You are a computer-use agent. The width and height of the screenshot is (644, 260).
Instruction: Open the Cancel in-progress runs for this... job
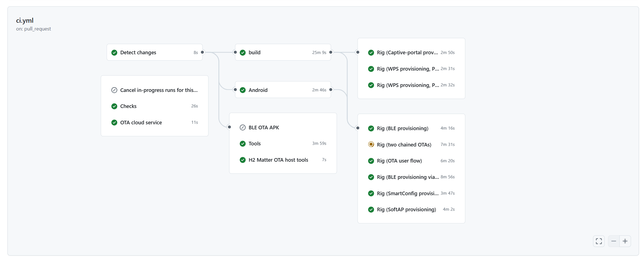[154, 90]
